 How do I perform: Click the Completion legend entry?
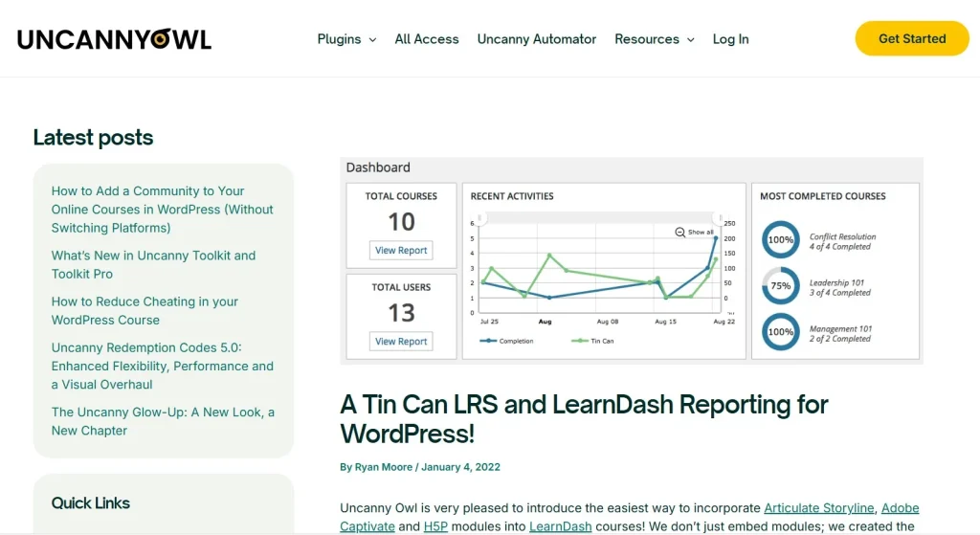point(507,341)
